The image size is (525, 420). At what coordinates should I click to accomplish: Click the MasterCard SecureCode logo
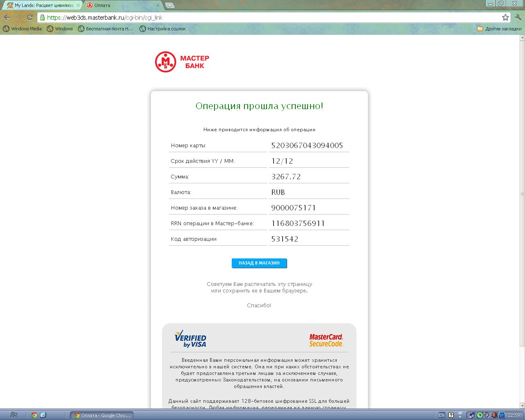[326, 340]
